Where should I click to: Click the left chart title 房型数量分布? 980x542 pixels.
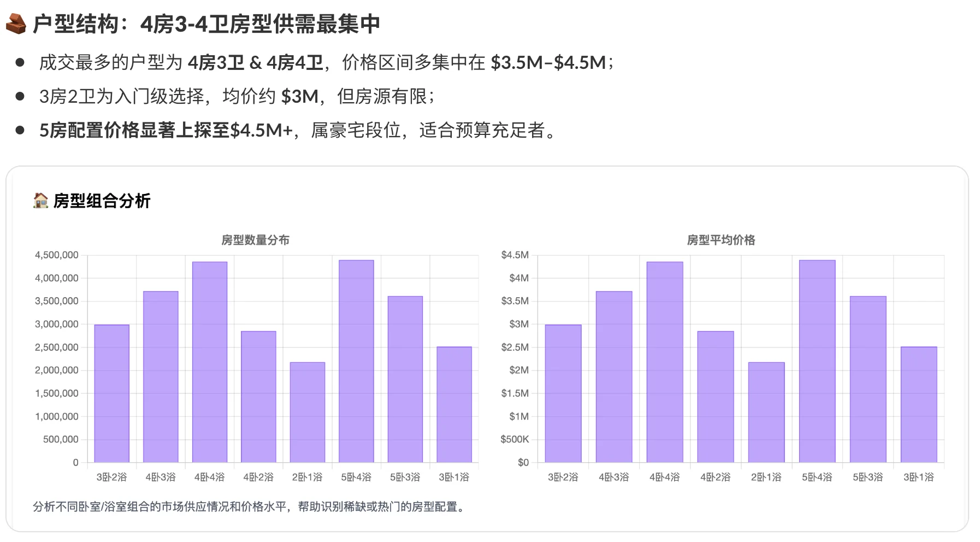pos(255,240)
